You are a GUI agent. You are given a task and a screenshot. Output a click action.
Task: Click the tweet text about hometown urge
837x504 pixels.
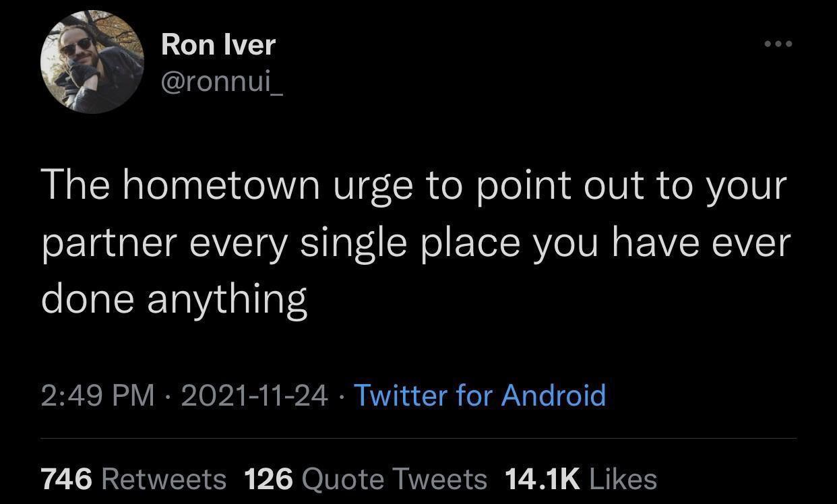click(414, 242)
